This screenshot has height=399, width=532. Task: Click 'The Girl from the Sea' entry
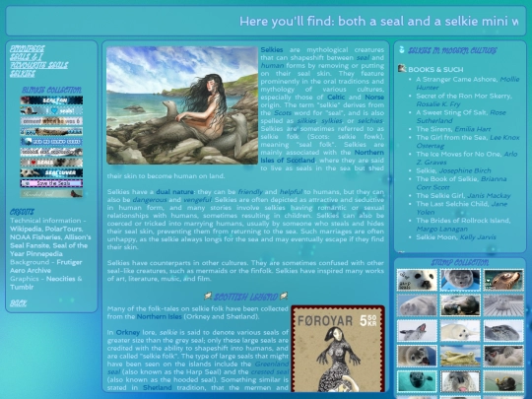pyautogui.click(x=468, y=141)
